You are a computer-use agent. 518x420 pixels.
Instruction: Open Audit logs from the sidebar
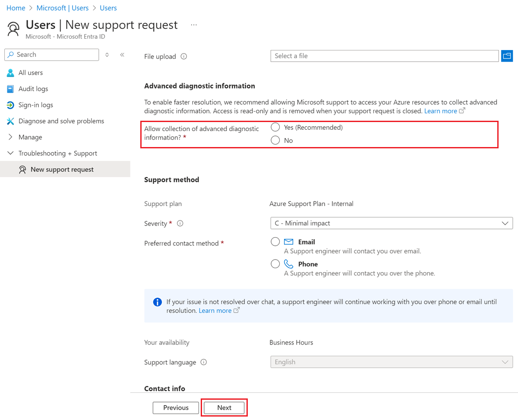[33, 89]
